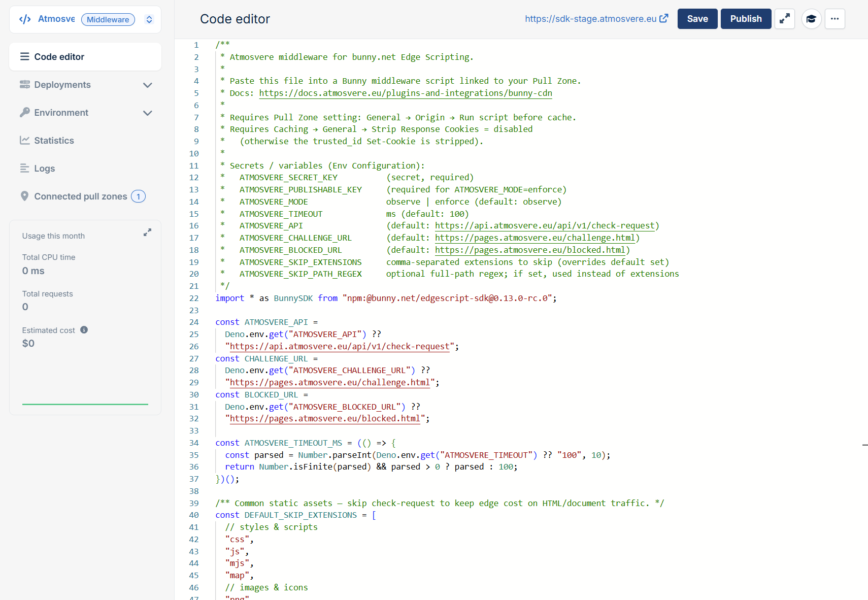The height and width of the screenshot is (600, 868).
Task: Click the challenge.html URL in line 17
Action: 535,238
